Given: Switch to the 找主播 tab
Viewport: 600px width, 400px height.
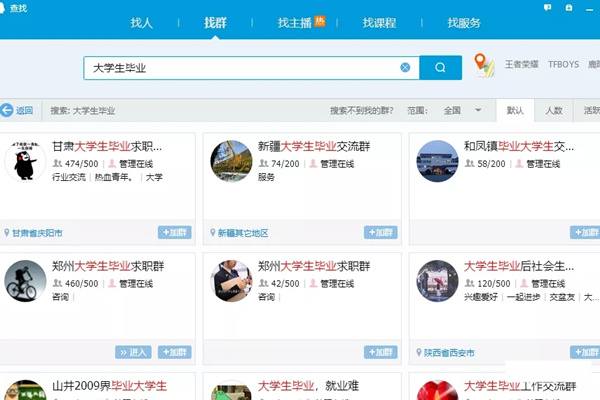Looking at the screenshot, I should tap(294, 22).
